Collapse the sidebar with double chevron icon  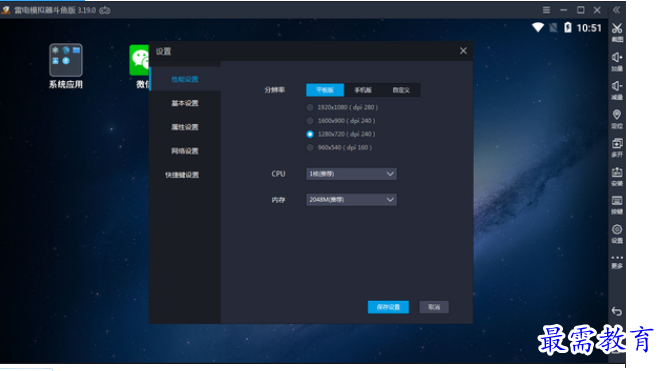616,10
